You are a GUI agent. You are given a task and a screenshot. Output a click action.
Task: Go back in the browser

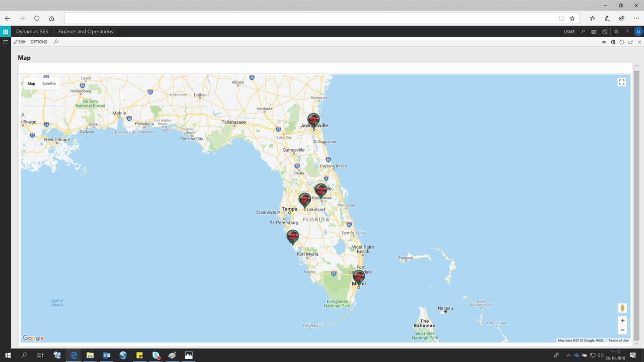(8, 18)
